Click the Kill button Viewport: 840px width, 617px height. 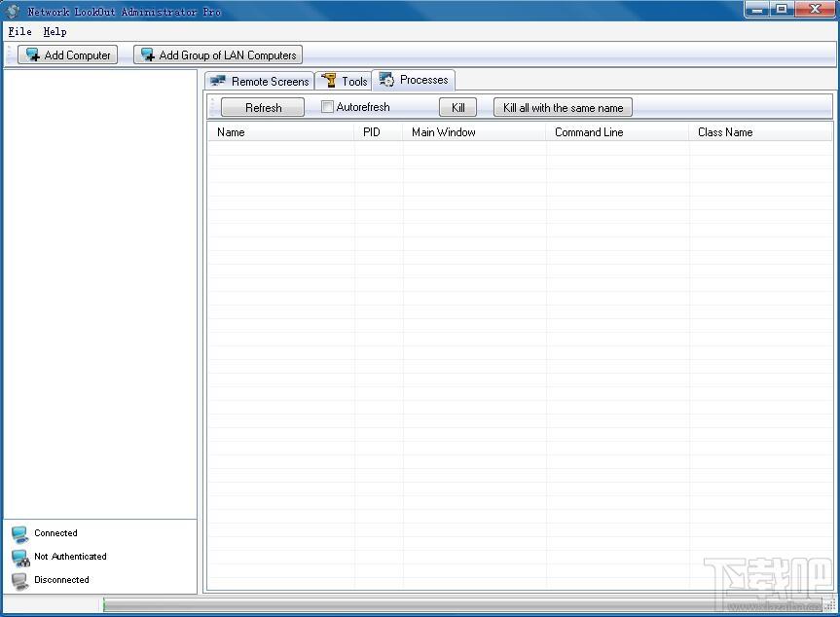pos(457,107)
